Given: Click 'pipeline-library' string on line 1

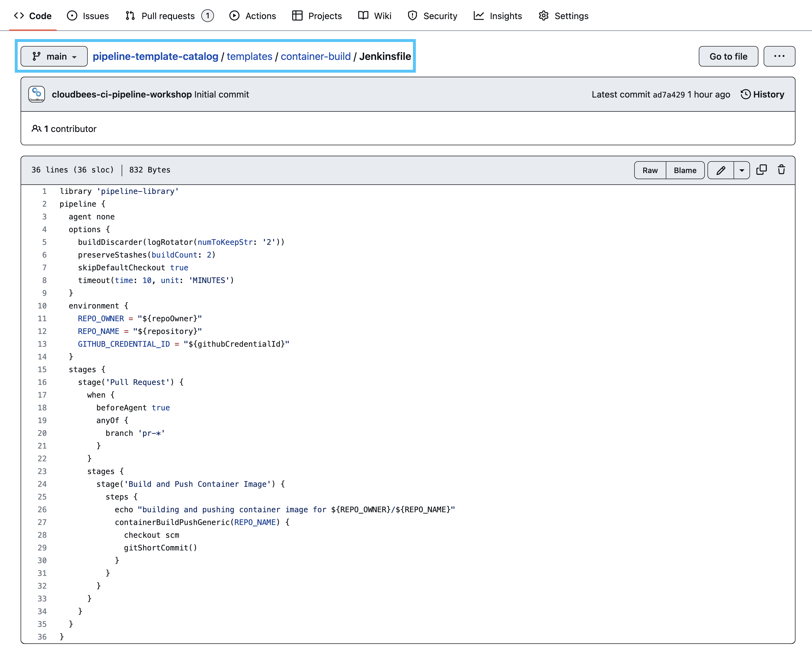Looking at the screenshot, I should [x=138, y=191].
